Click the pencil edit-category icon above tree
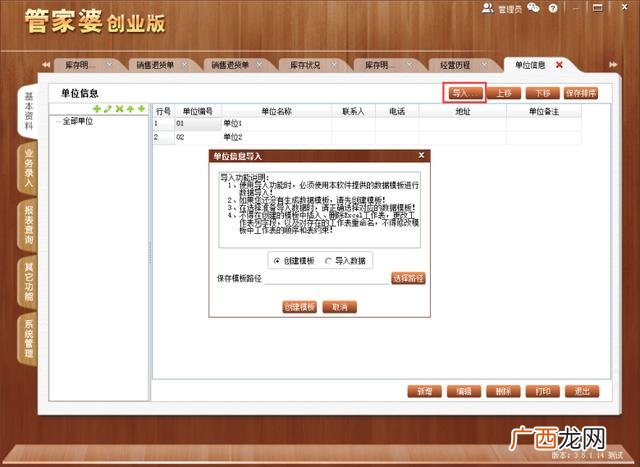 pos(108,109)
